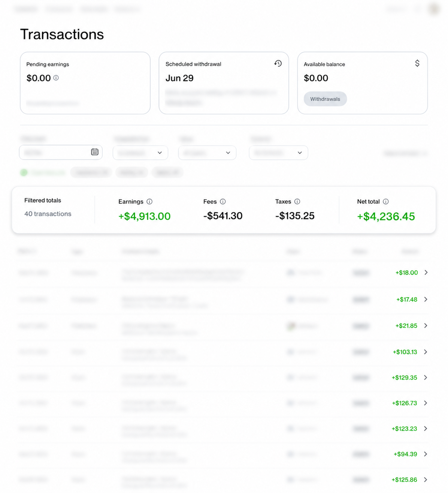Click the +$94.39 amount
448x493 pixels.
pyautogui.click(x=405, y=454)
